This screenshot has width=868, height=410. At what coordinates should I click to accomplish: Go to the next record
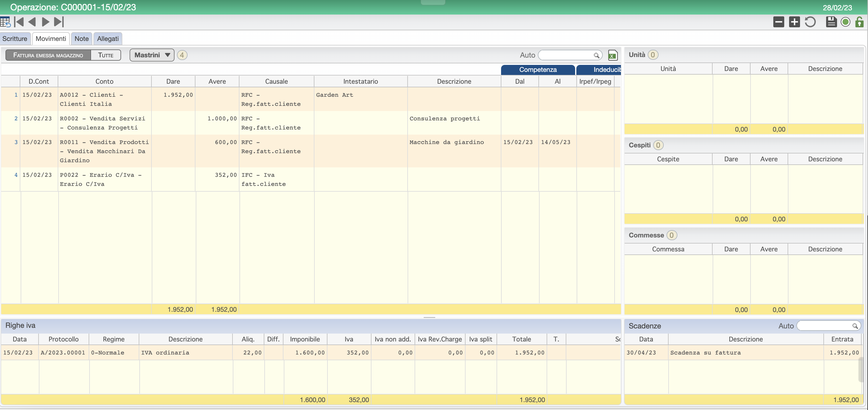pos(46,22)
